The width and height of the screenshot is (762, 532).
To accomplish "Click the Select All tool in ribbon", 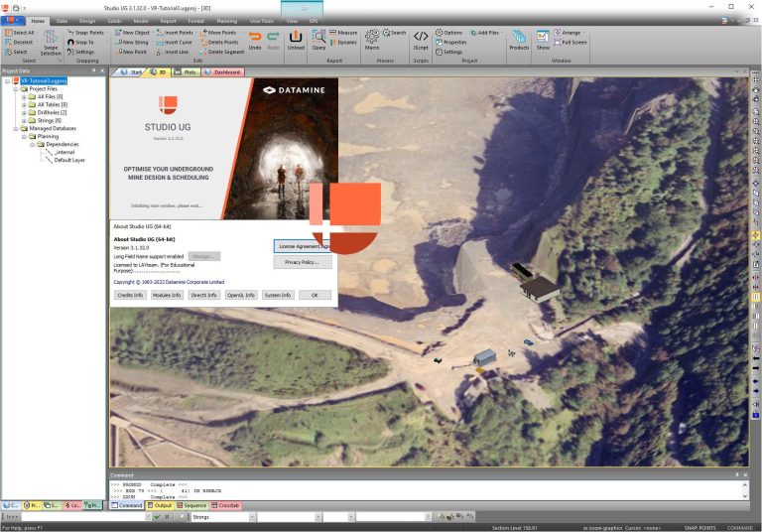I will click(x=20, y=33).
